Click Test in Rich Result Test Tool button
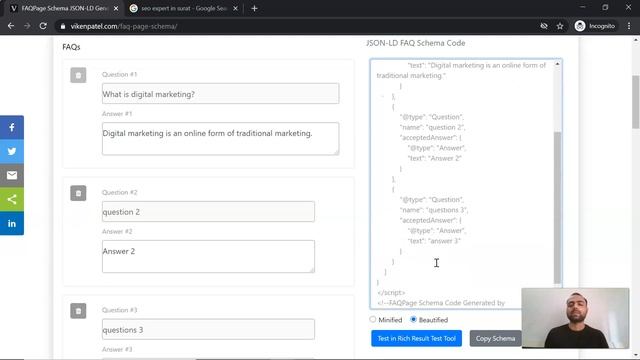640x360 pixels. click(x=416, y=338)
